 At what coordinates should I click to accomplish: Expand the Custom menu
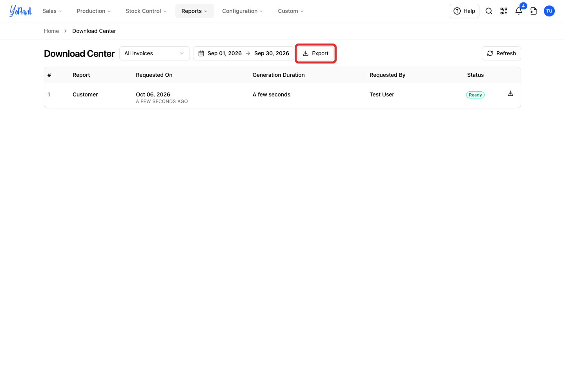click(x=291, y=11)
